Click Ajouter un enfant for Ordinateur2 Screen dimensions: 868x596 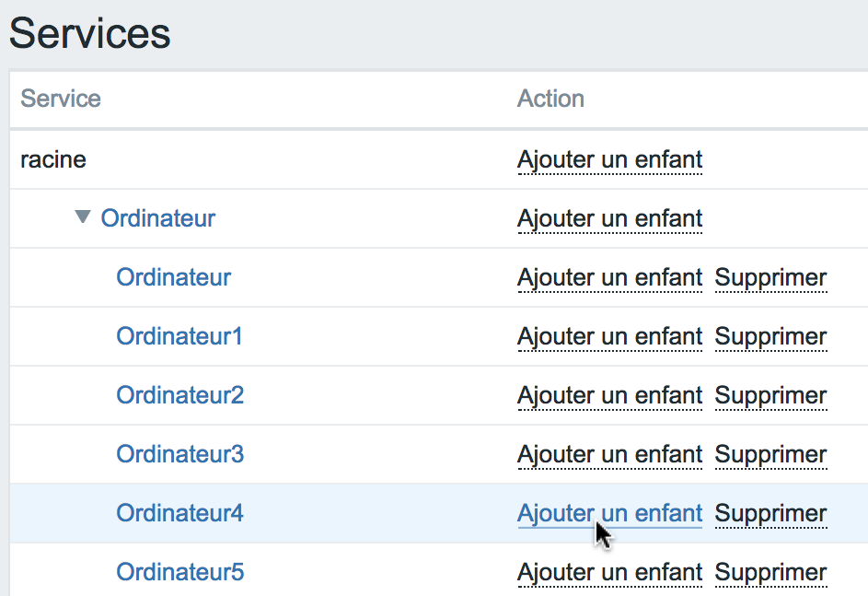coord(610,395)
